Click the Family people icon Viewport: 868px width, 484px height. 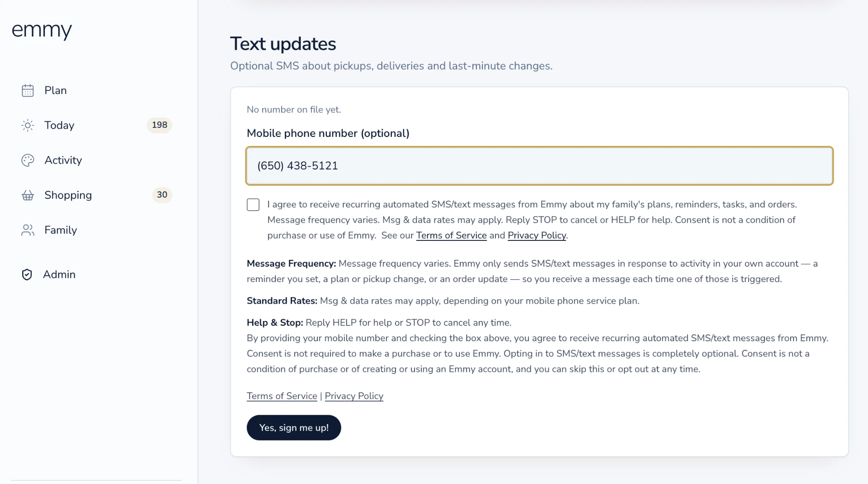pos(28,230)
